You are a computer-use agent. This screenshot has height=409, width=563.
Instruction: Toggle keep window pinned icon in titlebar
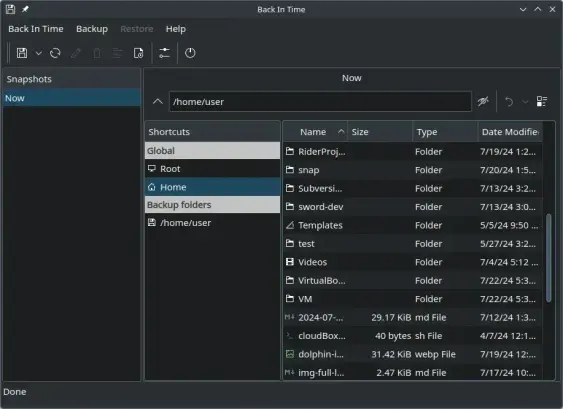pos(25,9)
